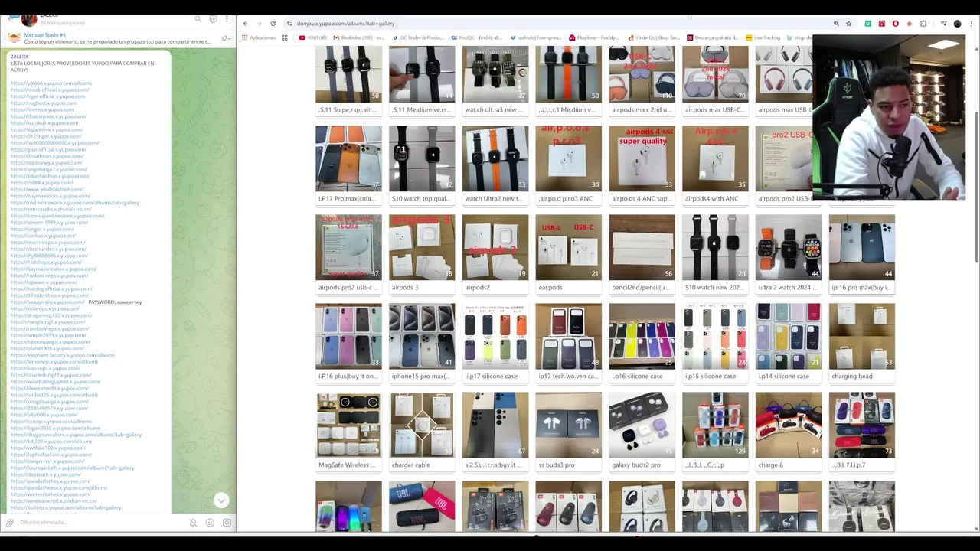980x551 pixels.
Task: Open the elephant-factory.x.yupoo.com link
Action: coord(63,355)
